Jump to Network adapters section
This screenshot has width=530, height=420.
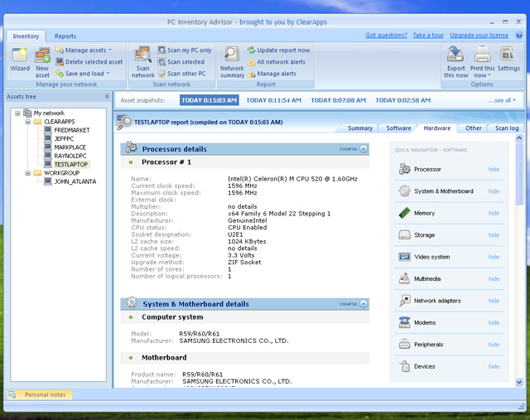pos(437,301)
